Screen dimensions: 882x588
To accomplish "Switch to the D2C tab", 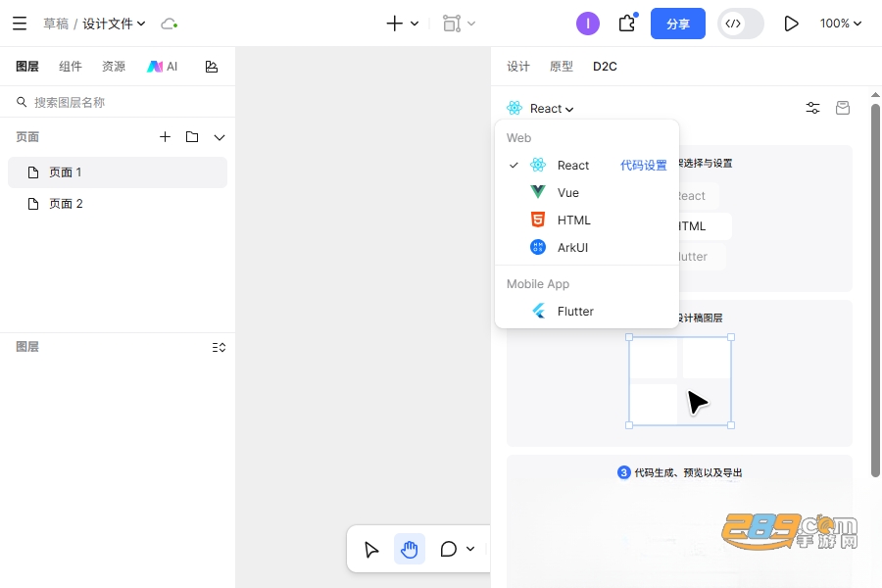I will point(605,67).
